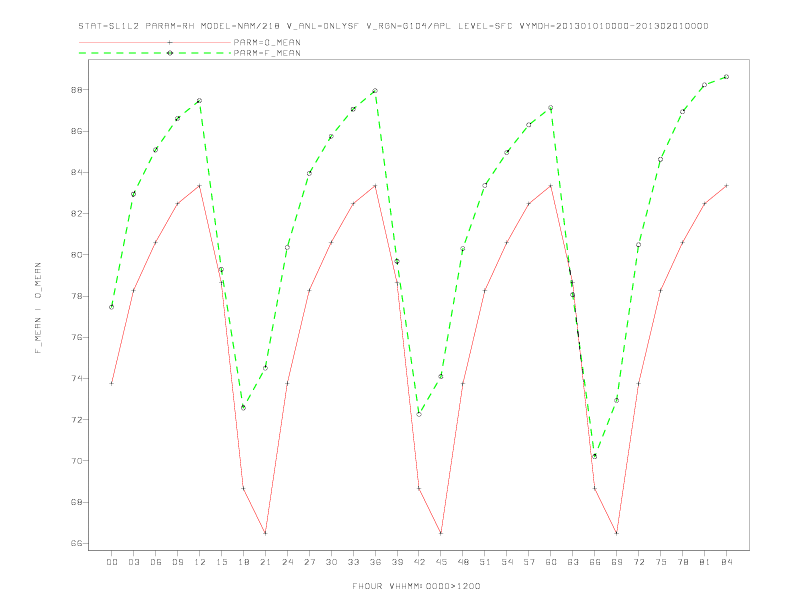The width and height of the screenshot is (792, 612).
Task: Click x-axis tick label 24
Action: pyautogui.click(x=287, y=562)
